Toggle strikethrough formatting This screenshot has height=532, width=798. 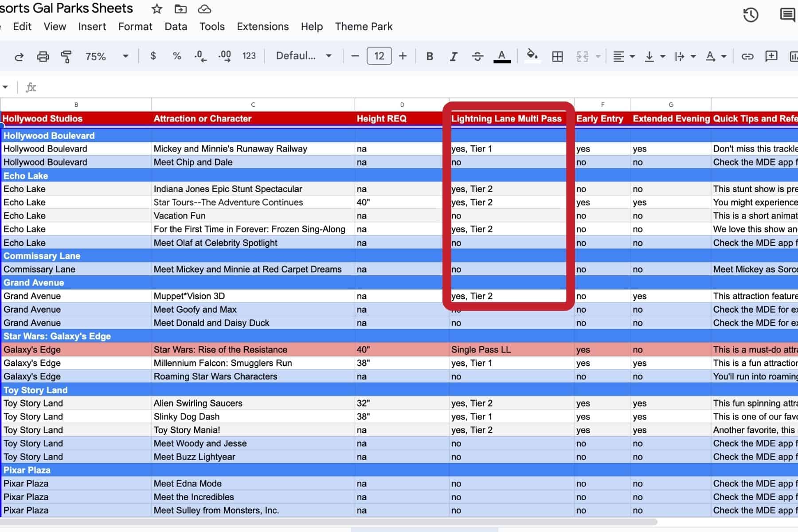[x=477, y=56]
